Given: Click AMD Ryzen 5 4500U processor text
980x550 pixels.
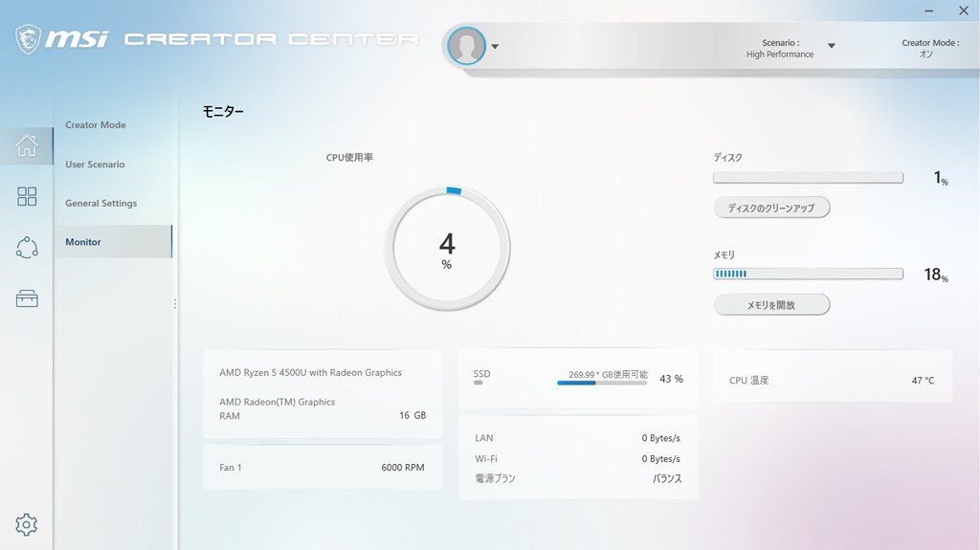Looking at the screenshot, I should pos(311,372).
